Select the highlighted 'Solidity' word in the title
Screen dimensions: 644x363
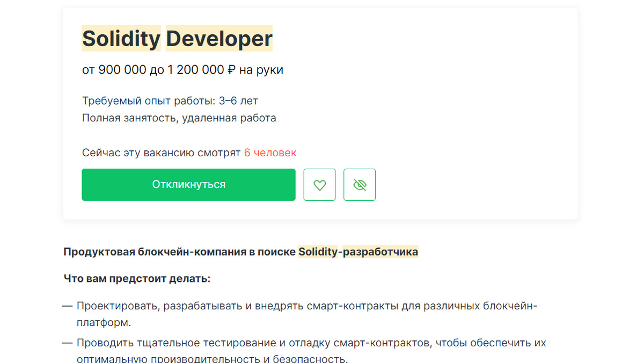(121, 38)
